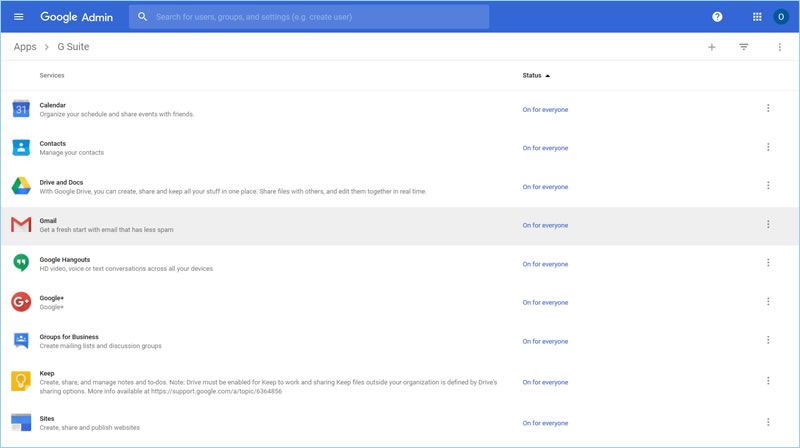Open Google Hangouts row three-dot menu
The height and width of the screenshot is (448, 800).
pyautogui.click(x=768, y=262)
